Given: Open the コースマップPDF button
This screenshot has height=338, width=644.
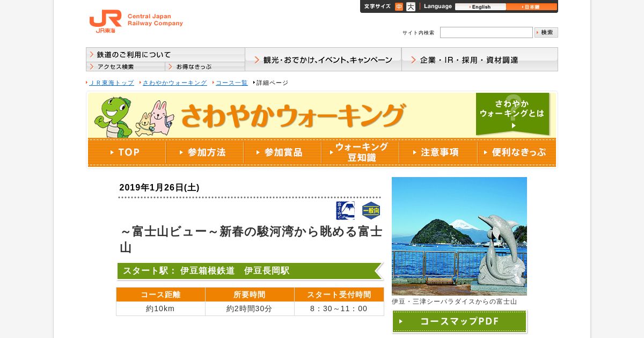Looking at the screenshot, I should pos(459,321).
